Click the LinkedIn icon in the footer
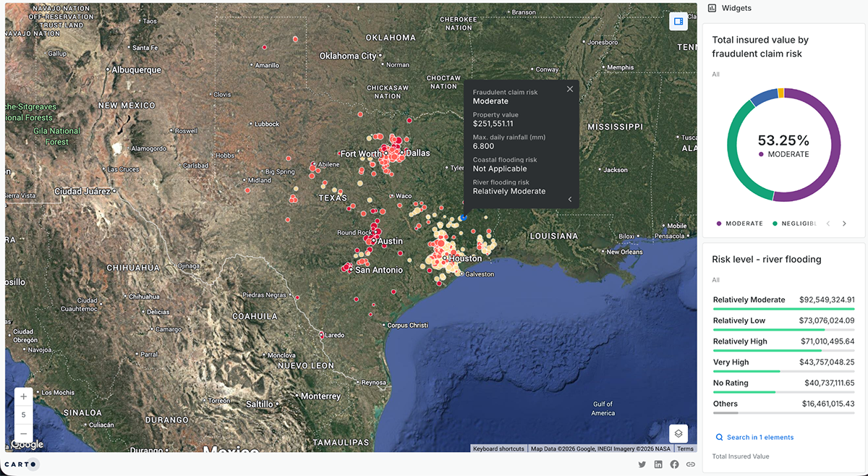 tap(658, 464)
